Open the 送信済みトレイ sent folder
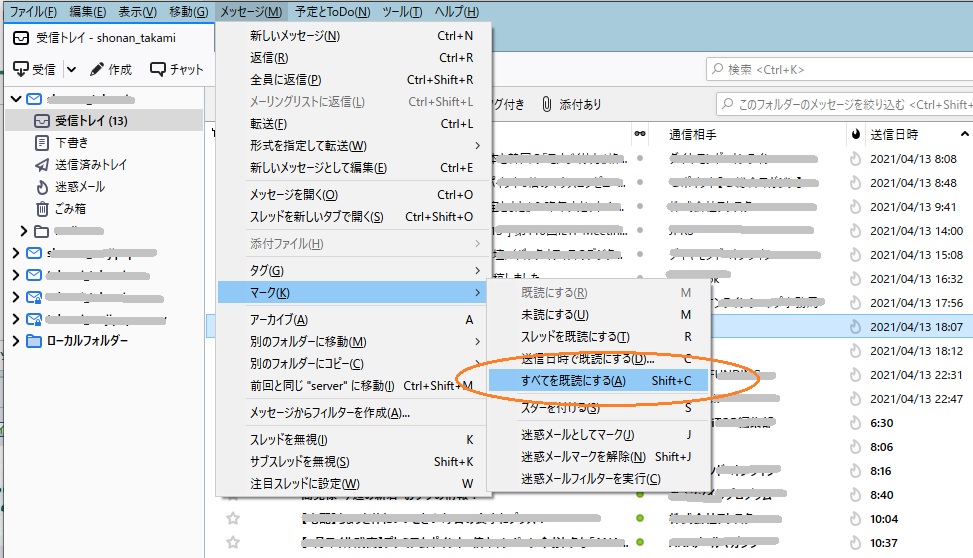This screenshot has height=558, width=973. (x=42, y=165)
